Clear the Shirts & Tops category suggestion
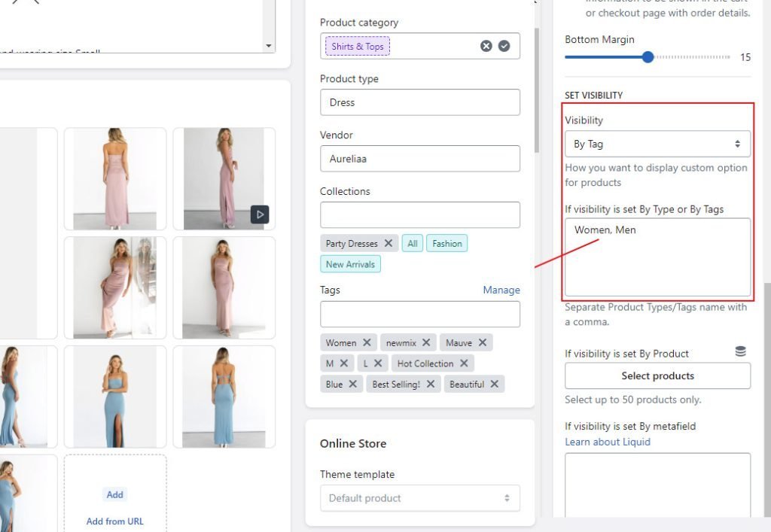The image size is (771, 532). (x=486, y=46)
